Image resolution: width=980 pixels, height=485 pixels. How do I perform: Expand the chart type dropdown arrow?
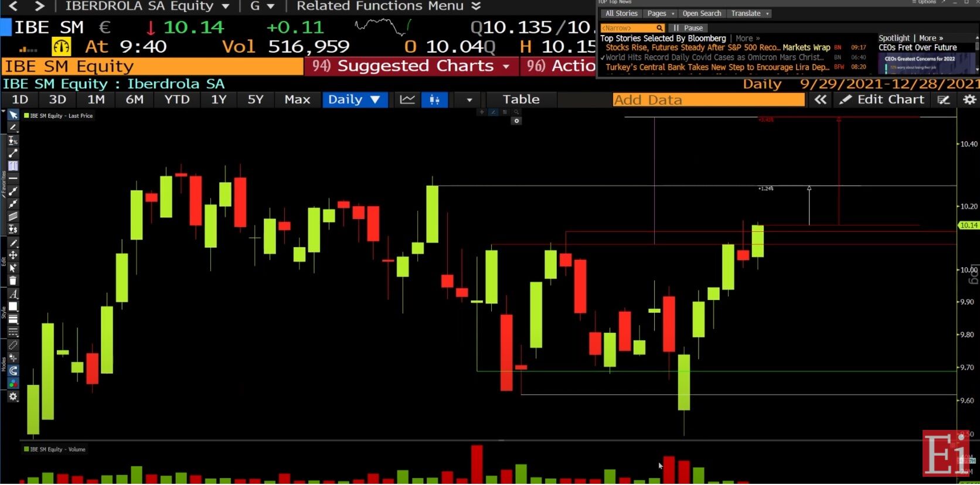pos(469,100)
